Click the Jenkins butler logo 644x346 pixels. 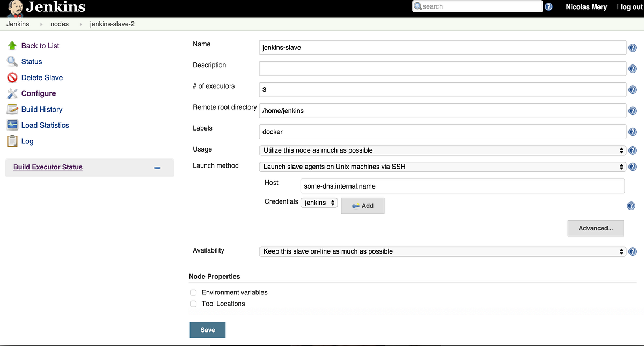point(13,8)
